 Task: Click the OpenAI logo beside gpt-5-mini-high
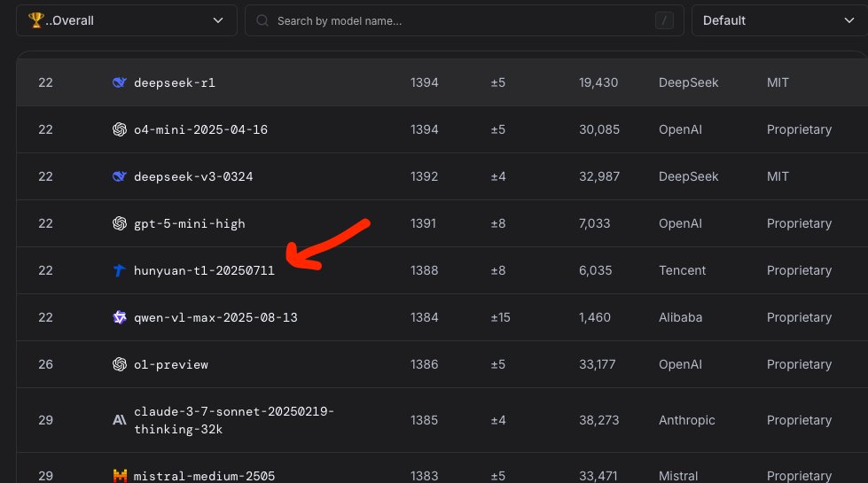[120, 223]
